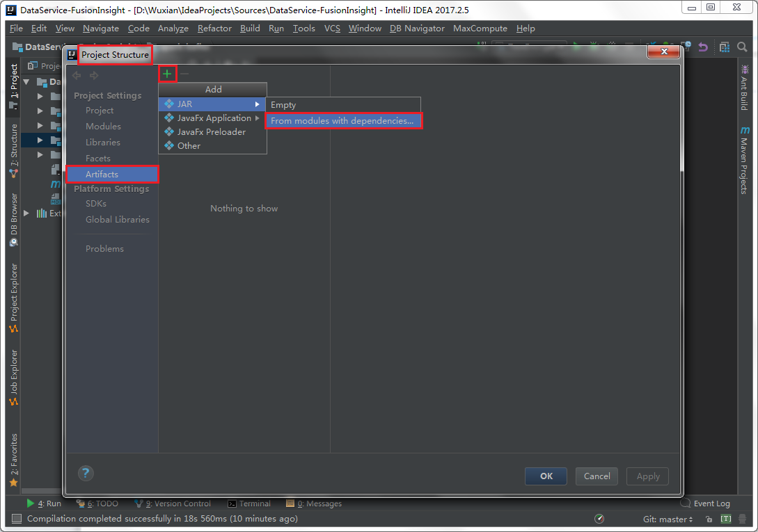The image size is (758, 532).
Task: Click the green plus Add artifact icon
Action: click(x=167, y=74)
